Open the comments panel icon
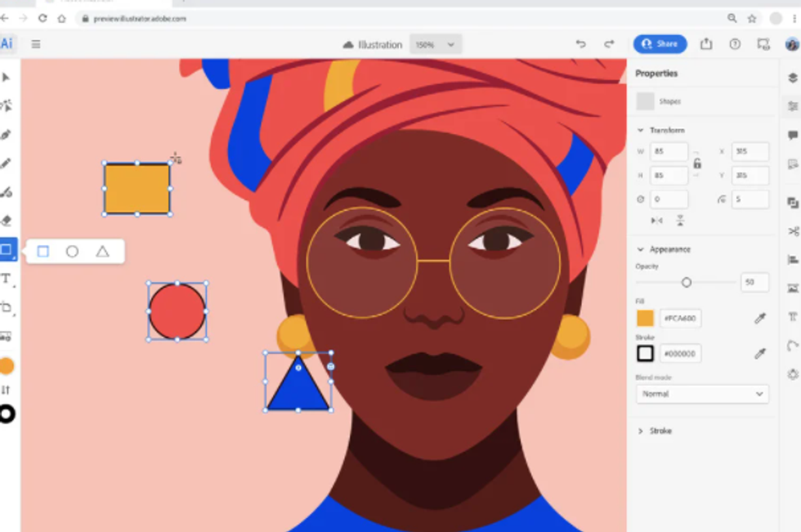Viewport: 801px width, 532px height. [792, 135]
